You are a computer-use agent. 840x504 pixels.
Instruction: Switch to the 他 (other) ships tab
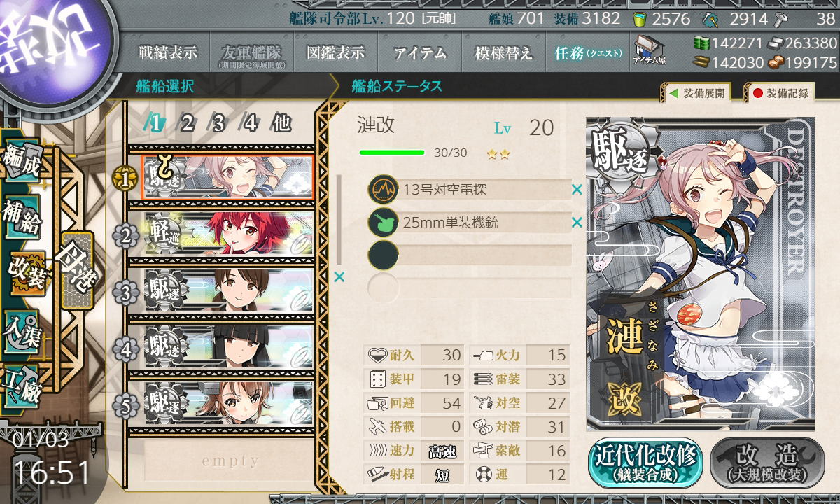coord(281,123)
